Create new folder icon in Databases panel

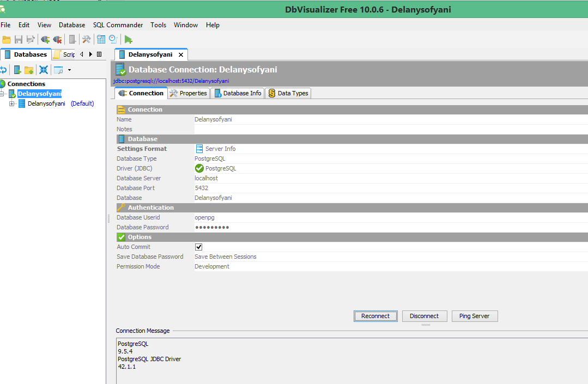(29, 70)
